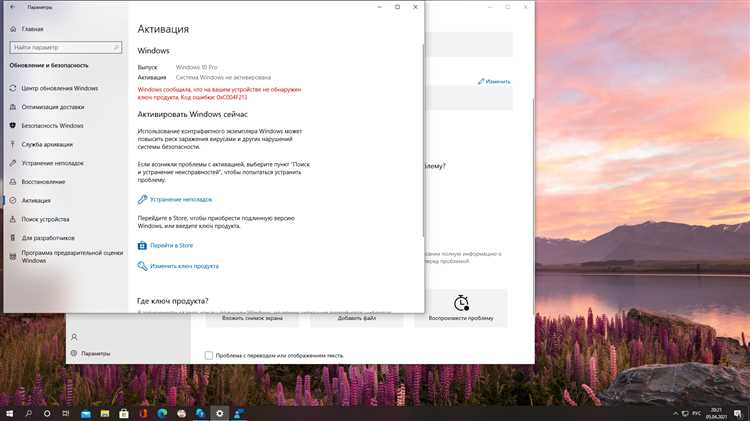The height and width of the screenshot is (421, 750).
Task: Click the Settings window vertical scrollbar
Action: tap(423, 141)
